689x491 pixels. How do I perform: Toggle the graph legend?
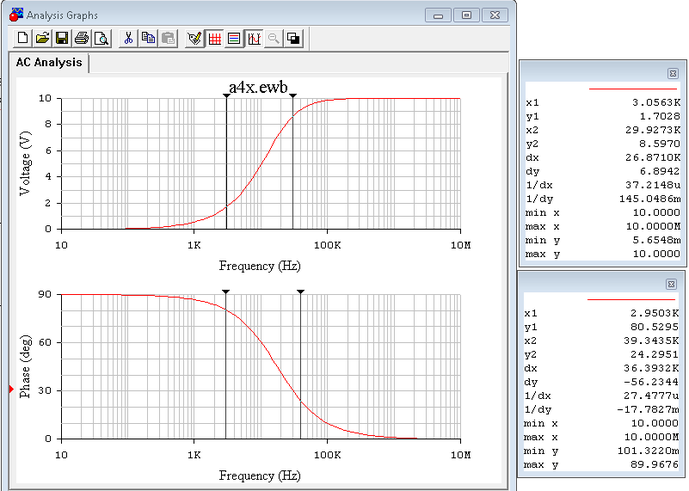pos(234,38)
